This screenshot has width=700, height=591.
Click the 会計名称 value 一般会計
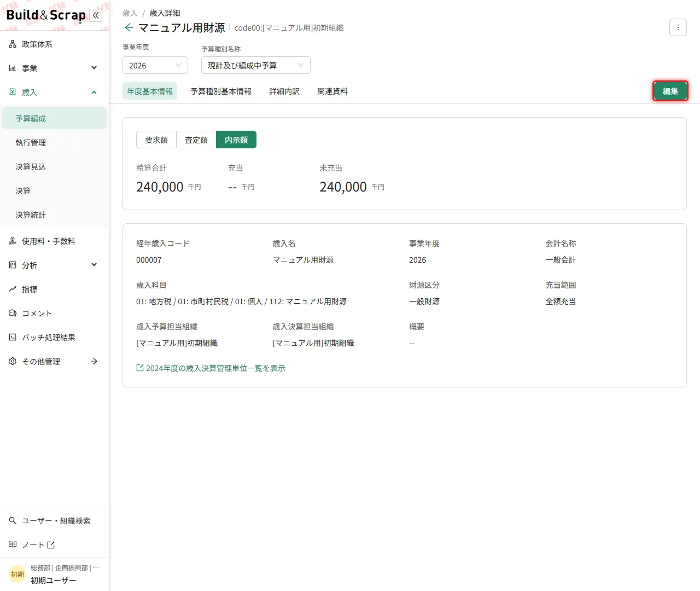pyautogui.click(x=561, y=260)
